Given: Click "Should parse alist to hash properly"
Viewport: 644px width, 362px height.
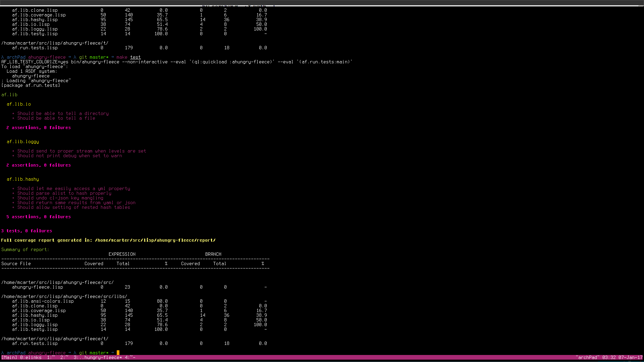Looking at the screenshot, I should pyautogui.click(x=64, y=193).
